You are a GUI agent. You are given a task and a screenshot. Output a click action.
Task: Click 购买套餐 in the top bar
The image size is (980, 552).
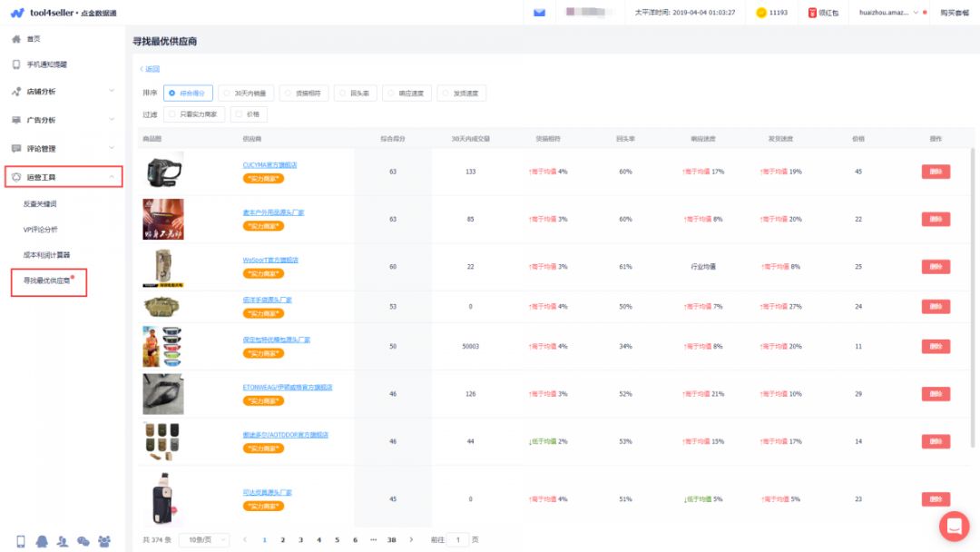tap(955, 13)
